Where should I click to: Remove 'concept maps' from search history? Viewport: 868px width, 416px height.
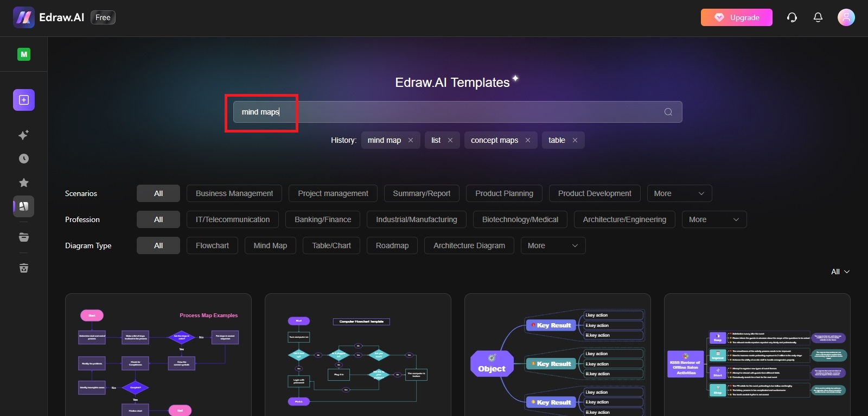[x=528, y=140]
